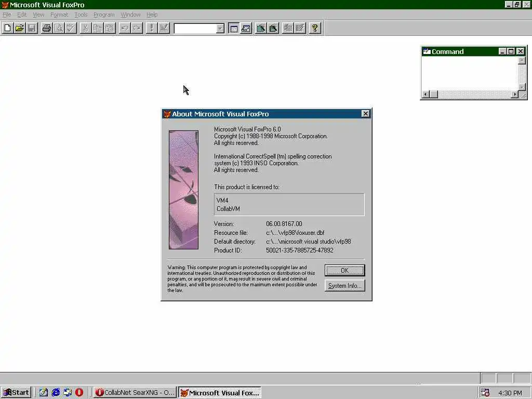Screen dimensions: 532x399
Task: Click the Copy toolbar icon
Action: coord(98,28)
